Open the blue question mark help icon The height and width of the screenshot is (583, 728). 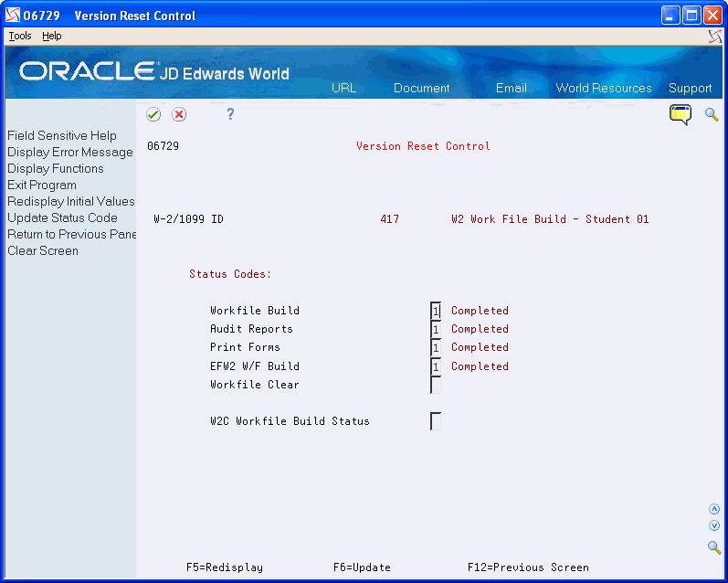tap(230, 114)
